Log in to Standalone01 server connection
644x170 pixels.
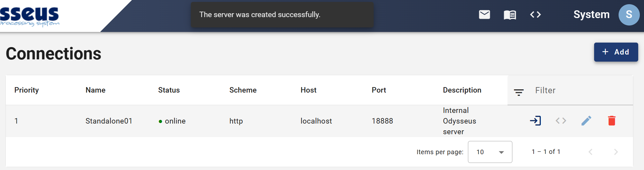(536, 121)
